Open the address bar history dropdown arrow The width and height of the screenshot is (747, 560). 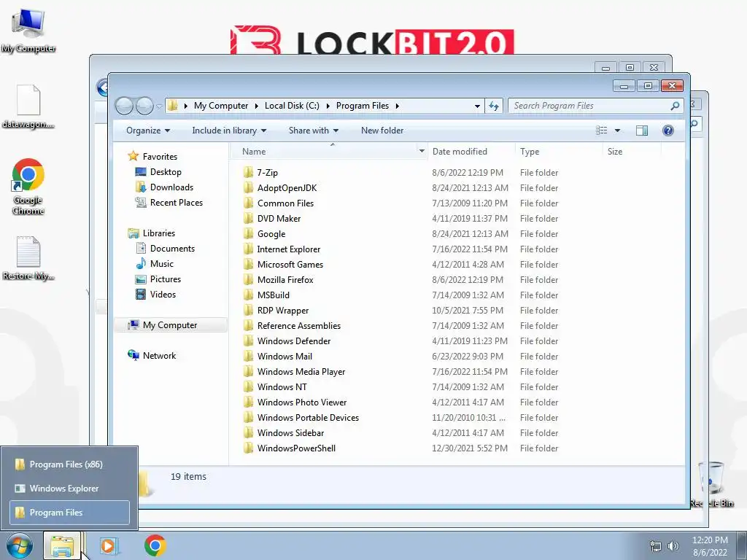pyautogui.click(x=477, y=106)
